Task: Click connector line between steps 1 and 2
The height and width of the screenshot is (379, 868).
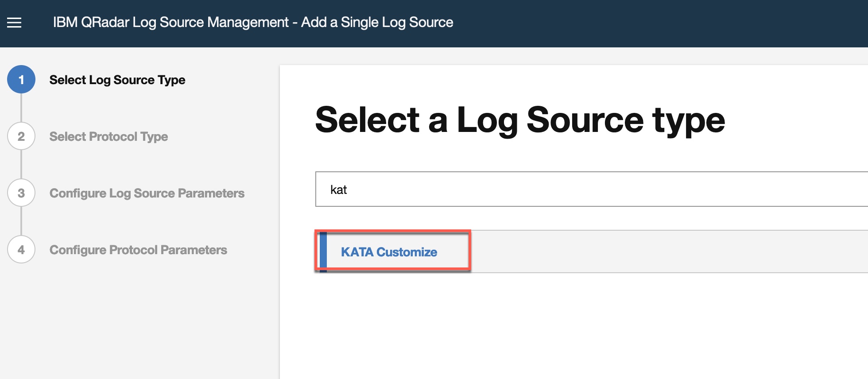Action: [21, 108]
